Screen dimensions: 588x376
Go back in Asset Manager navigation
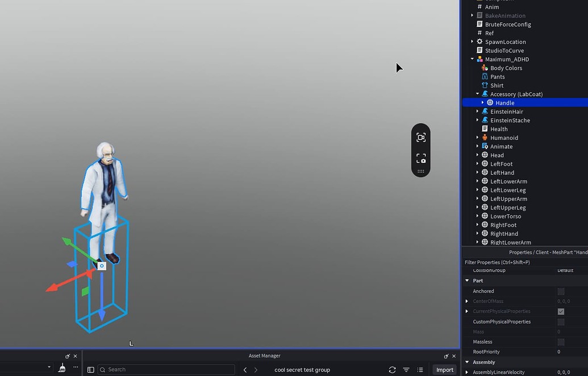[x=245, y=370]
